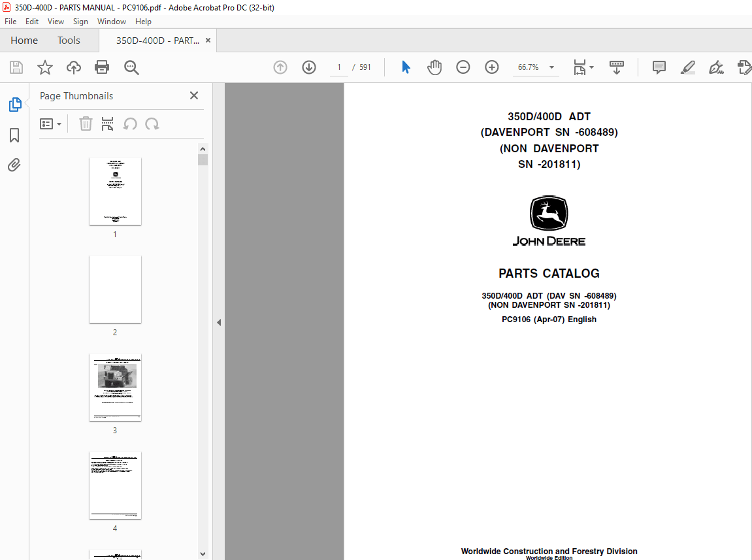Collapse the navigation pane
This screenshot has width=752, height=560.
219,322
